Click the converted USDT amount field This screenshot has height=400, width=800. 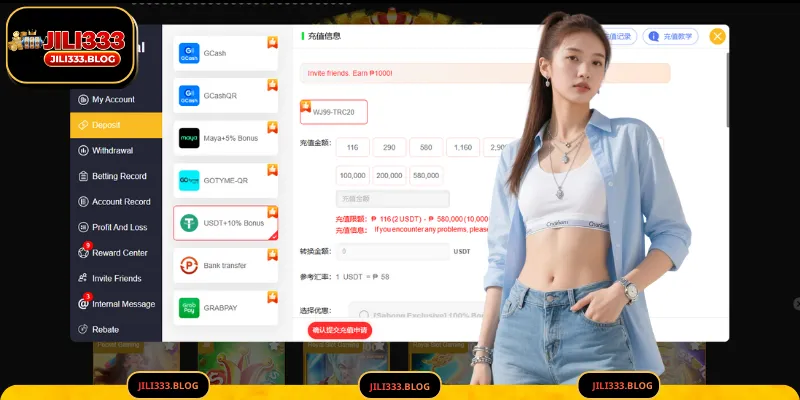[393, 252]
